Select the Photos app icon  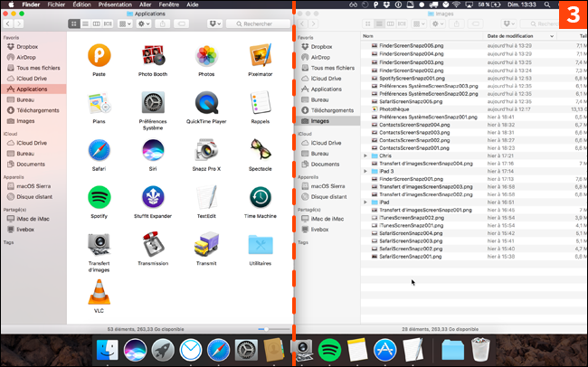coord(206,55)
